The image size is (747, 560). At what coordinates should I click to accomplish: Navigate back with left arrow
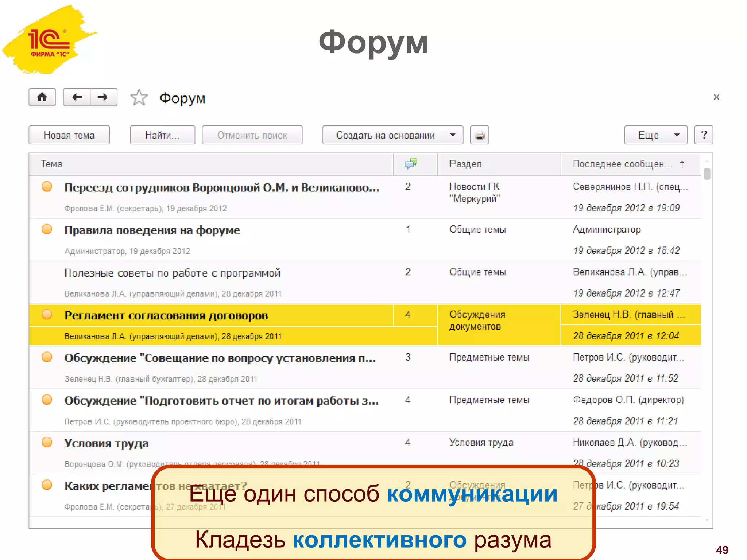click(77, 97)
